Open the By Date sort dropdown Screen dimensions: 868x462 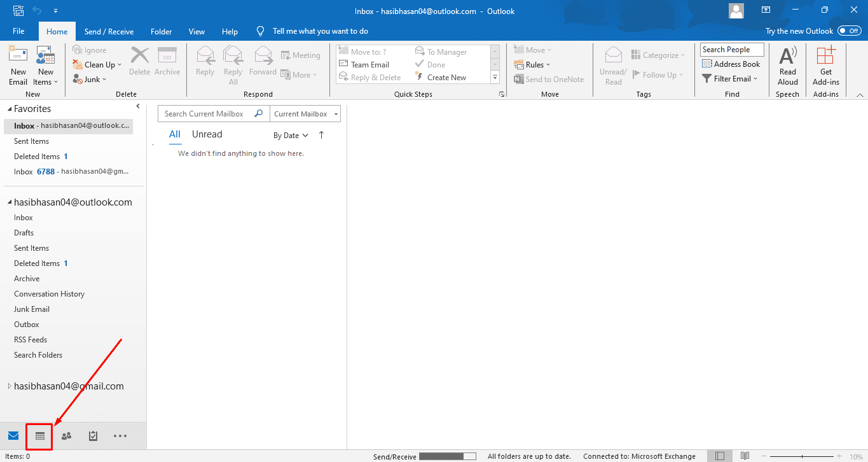tap(291, 136)
